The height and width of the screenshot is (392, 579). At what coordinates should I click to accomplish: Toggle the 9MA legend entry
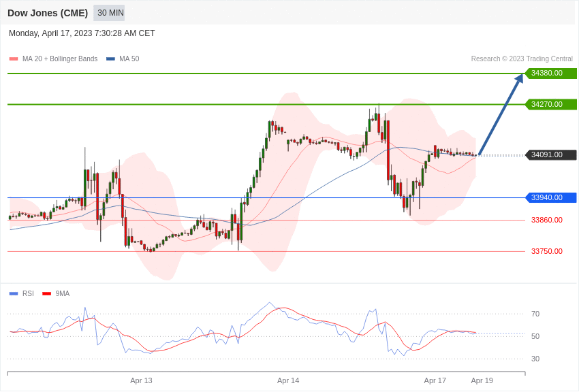[x=56, y=293]
